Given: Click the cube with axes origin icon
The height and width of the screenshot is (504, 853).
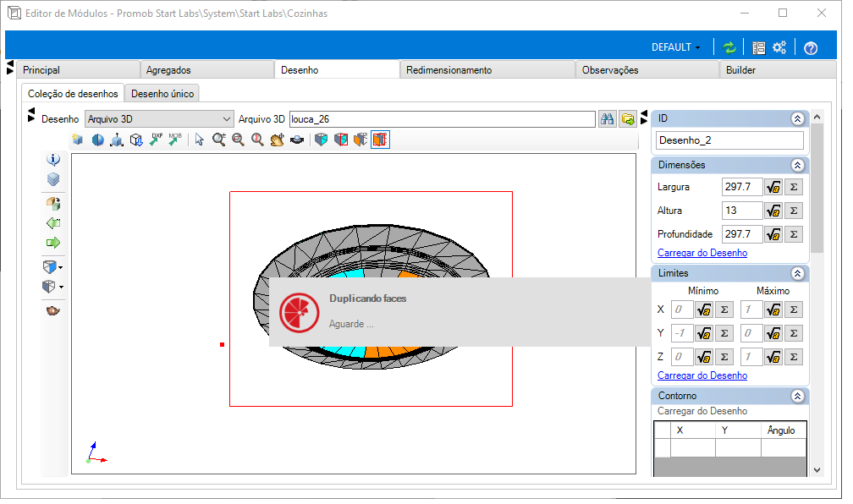Looking at the screenshot, I should (117, 140).
